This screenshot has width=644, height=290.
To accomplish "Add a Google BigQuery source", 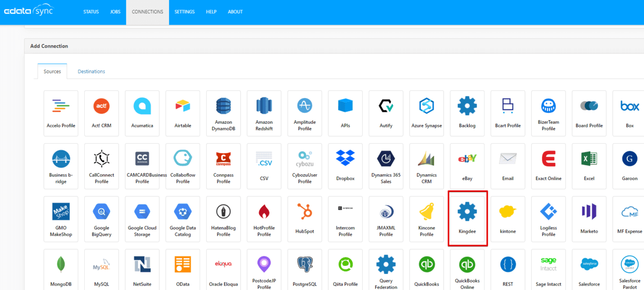I will click(x=101, y=219).
